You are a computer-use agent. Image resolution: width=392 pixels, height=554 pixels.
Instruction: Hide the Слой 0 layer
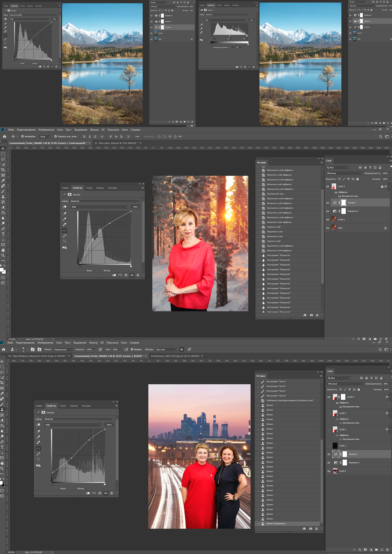[329, 471]
